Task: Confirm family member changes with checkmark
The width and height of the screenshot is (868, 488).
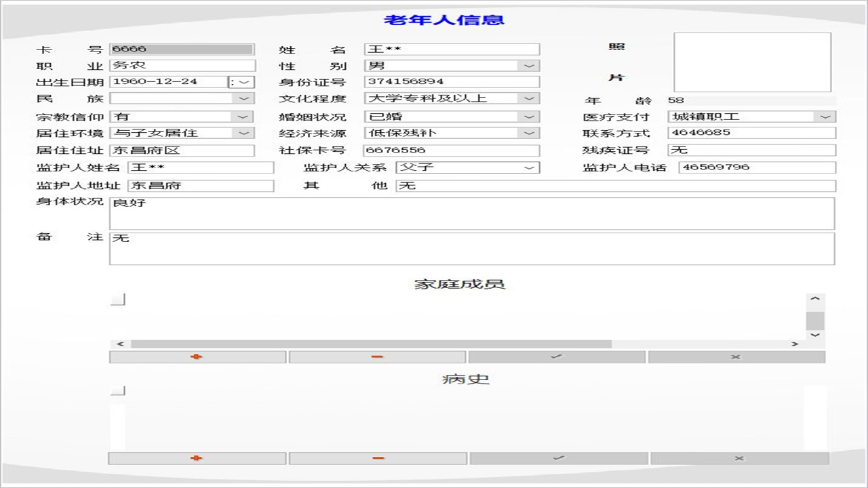Action: (557, 357)
